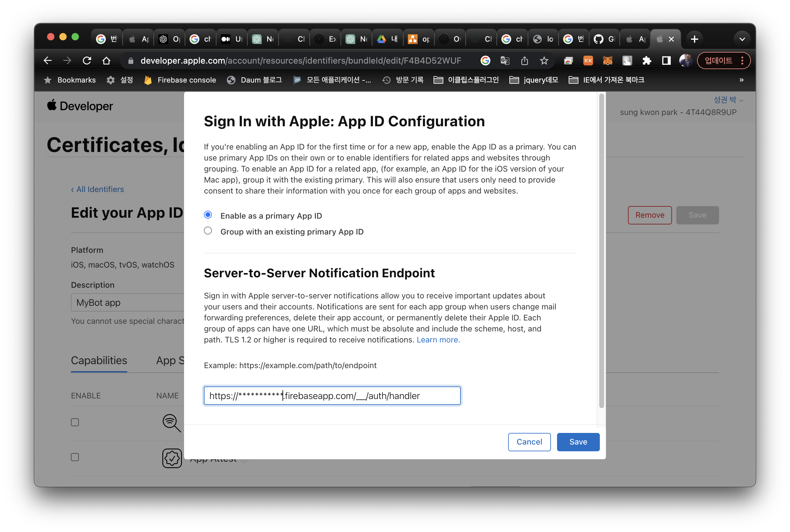Open the Learn more link

click(438, 340)
